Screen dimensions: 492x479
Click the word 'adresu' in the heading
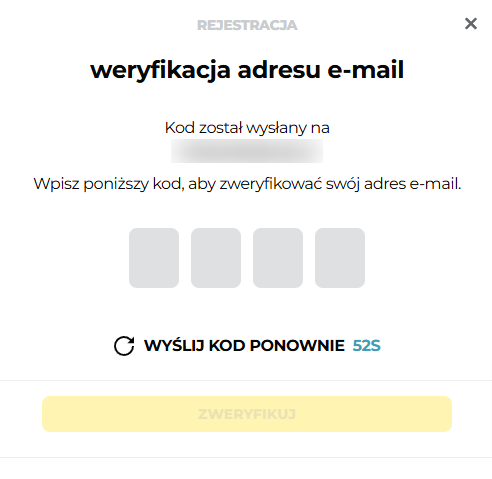pos(279,70)
